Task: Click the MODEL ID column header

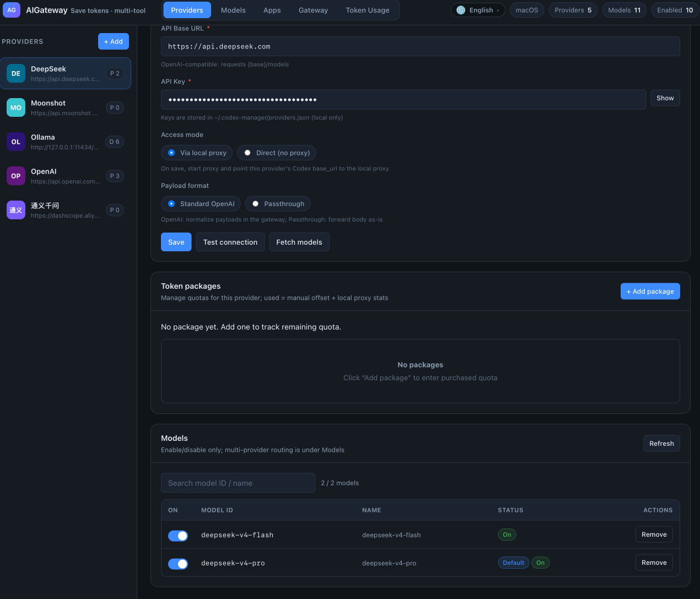Action: pyautogui.click(x=217, y=510)
